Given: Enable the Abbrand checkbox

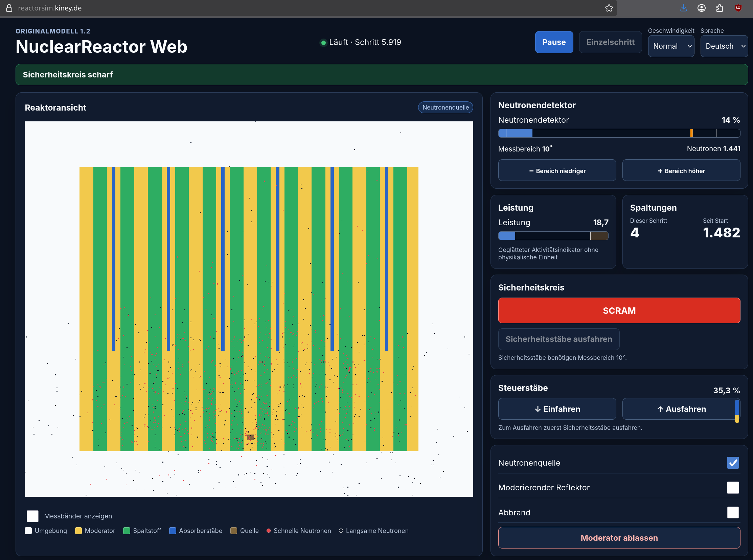Looking at the screenshot, I should [733, 513].
